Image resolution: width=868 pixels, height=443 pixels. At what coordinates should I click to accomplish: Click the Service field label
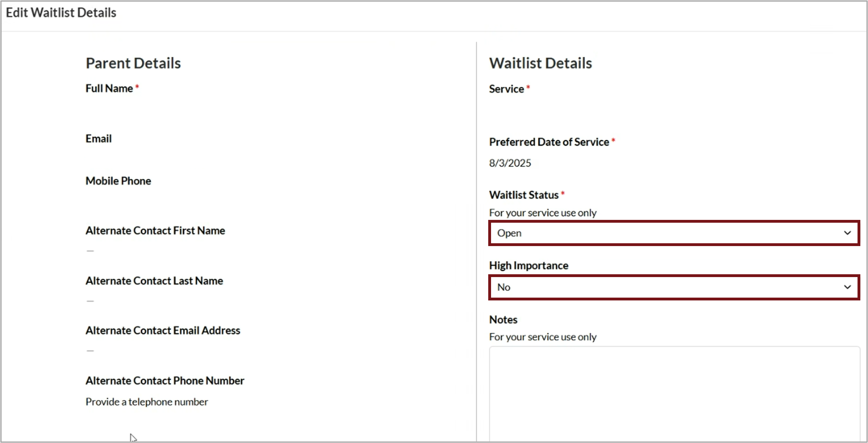point(506,89)
